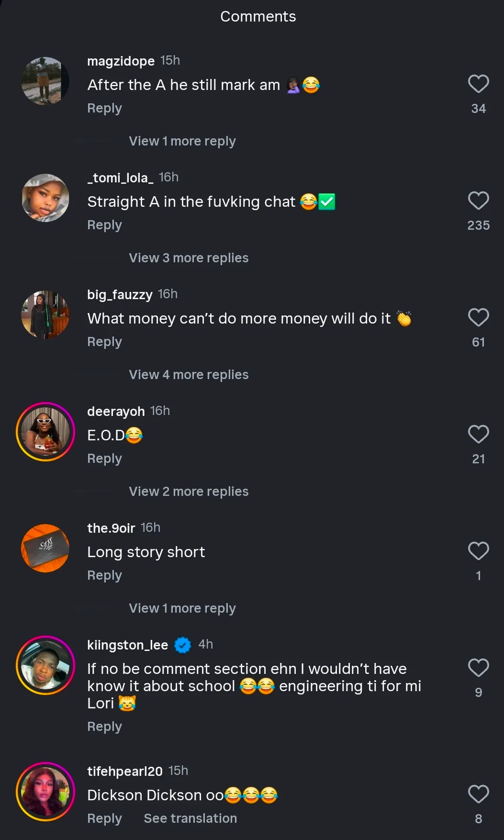The width and height of the screenshot is (504, 840).
Task: Expand 2 more replies under deerayoh
Action: coord(189,492)
